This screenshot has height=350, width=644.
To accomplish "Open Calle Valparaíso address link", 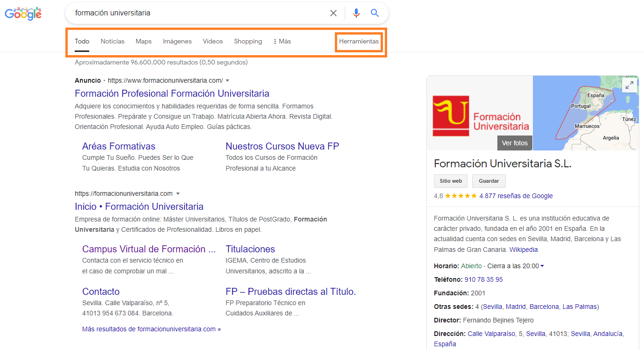I will point(490,334).
